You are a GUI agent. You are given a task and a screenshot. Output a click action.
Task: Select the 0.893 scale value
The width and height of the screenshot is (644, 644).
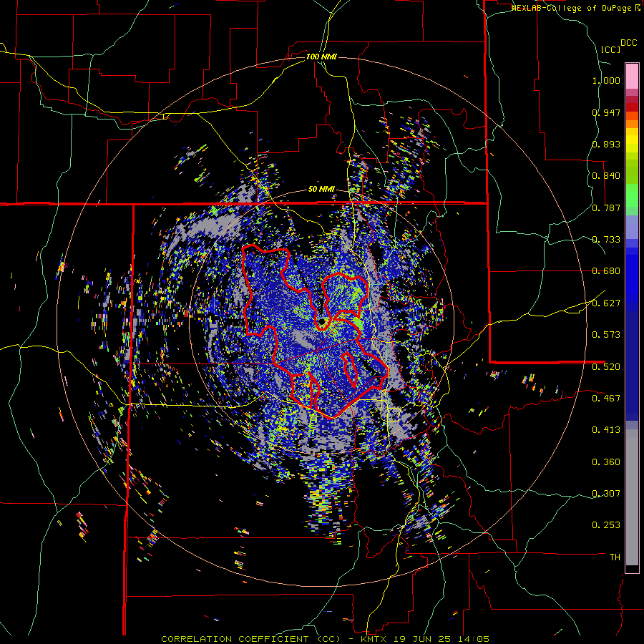point(606,144)
